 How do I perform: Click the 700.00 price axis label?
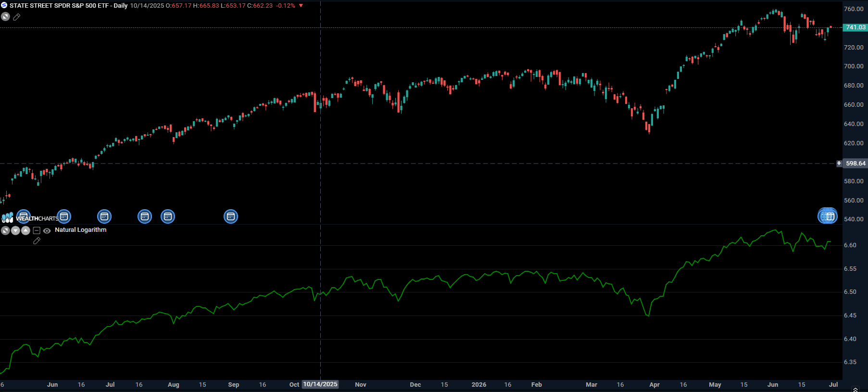(854, 66)
